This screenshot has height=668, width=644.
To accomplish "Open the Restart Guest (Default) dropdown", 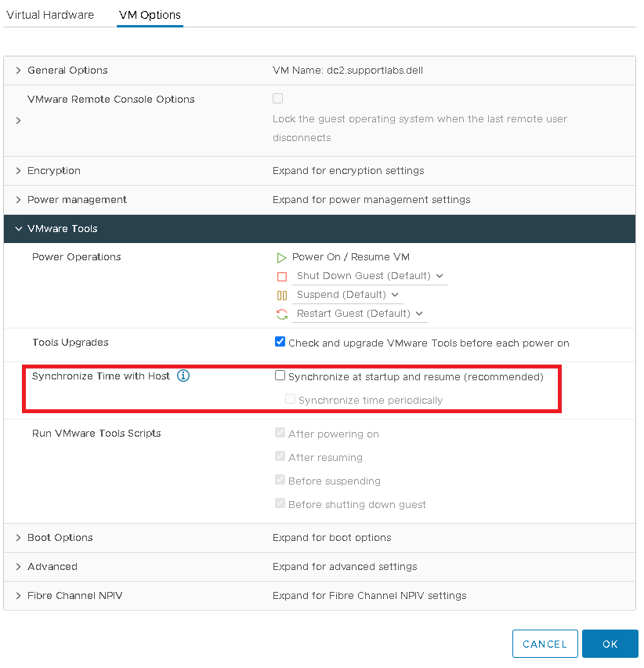I will pos(418,314).
